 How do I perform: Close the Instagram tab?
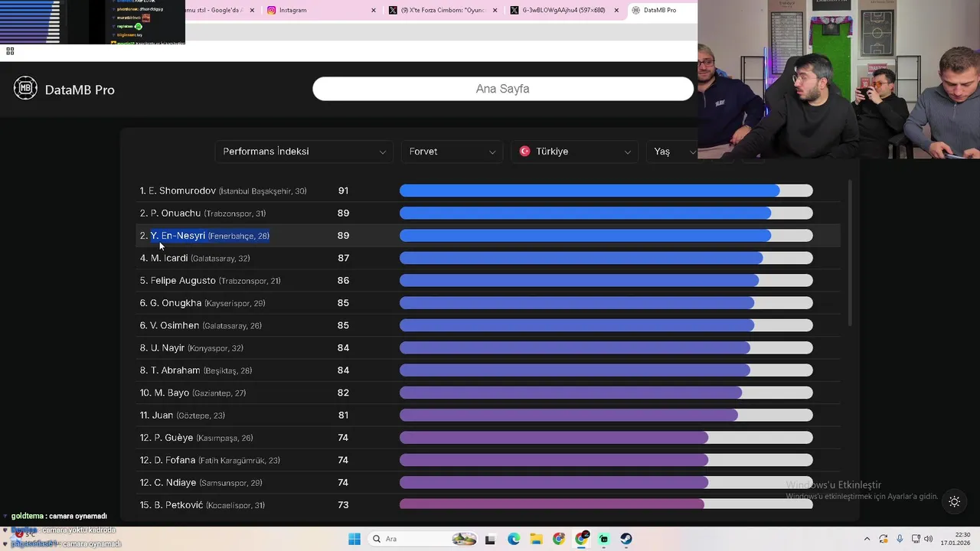374,10
